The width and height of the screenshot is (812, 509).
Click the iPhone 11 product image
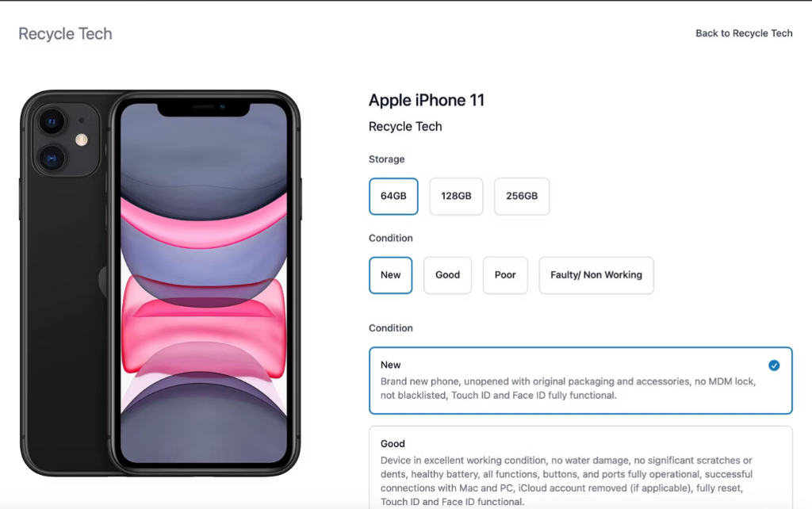[x=160, y=283]
